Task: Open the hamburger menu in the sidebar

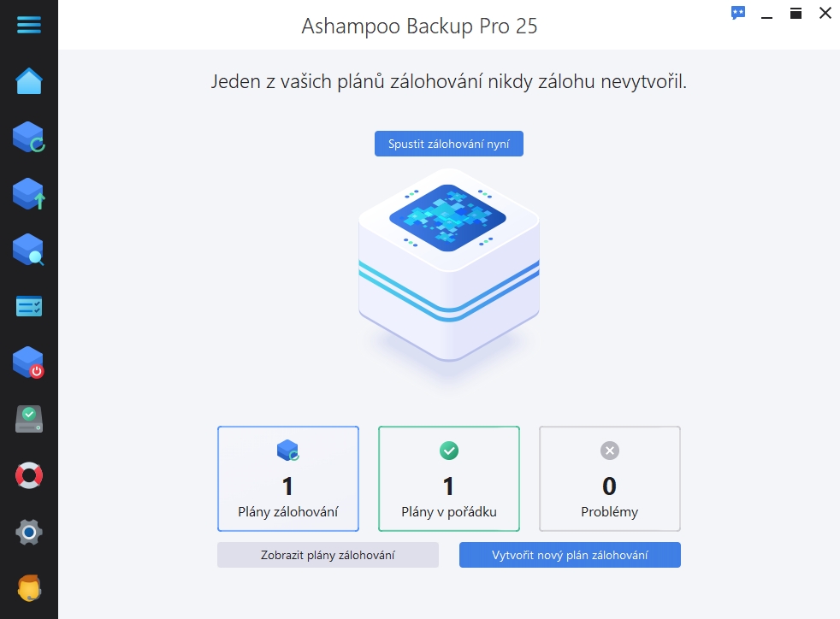Action: (x=29, y=25)
